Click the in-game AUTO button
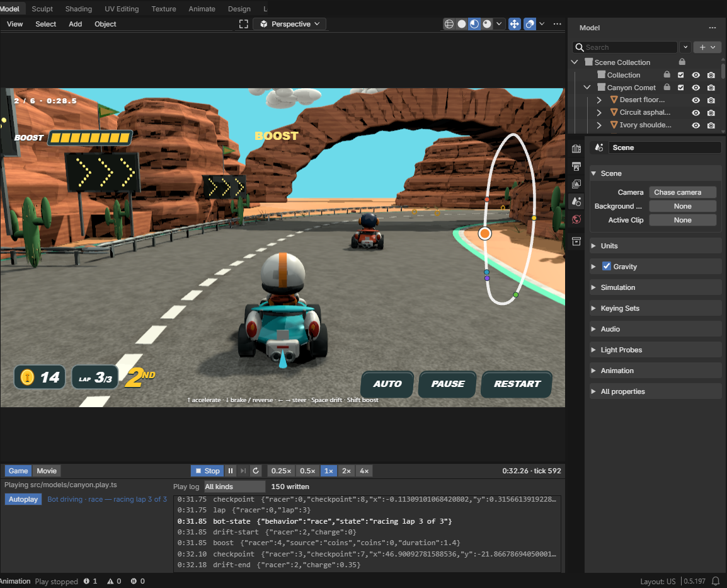Viewport: 727px width, 588px height. tap(387, 384)
